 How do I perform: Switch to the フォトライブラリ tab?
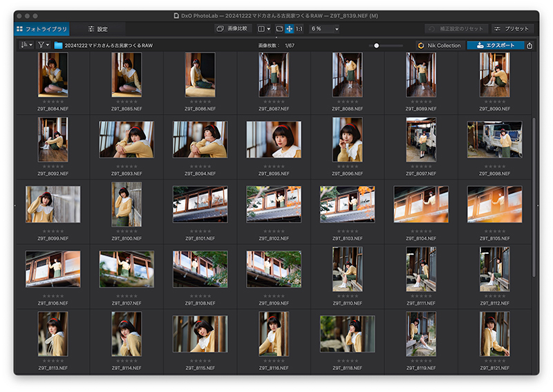(41, 29)
